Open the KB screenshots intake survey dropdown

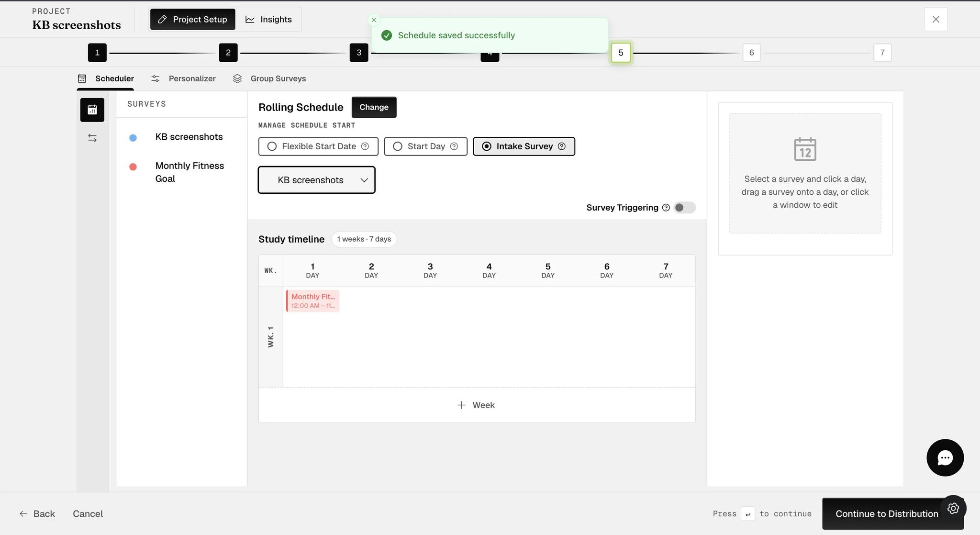coord(317,180)
